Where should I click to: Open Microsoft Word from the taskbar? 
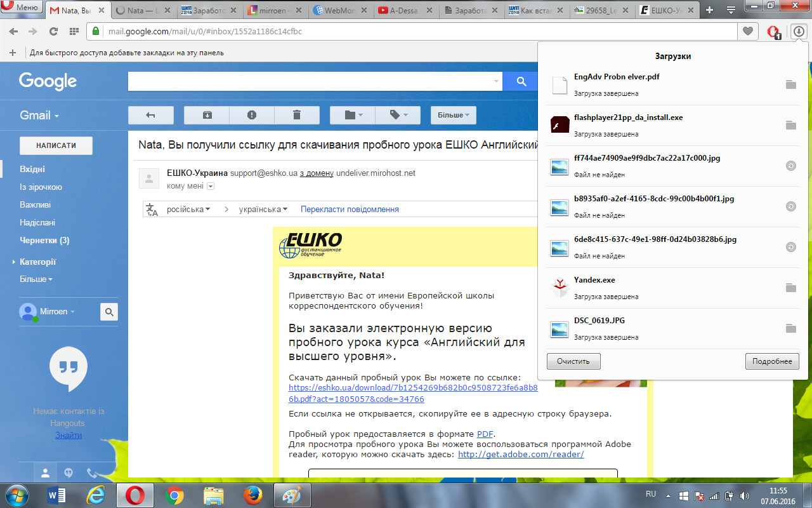pos(57,495)
